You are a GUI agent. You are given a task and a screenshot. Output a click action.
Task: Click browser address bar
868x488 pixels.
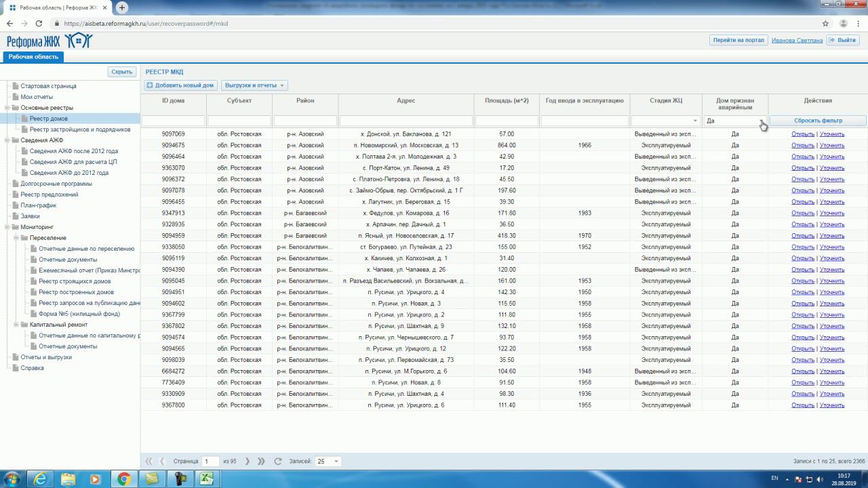(434, 23)
